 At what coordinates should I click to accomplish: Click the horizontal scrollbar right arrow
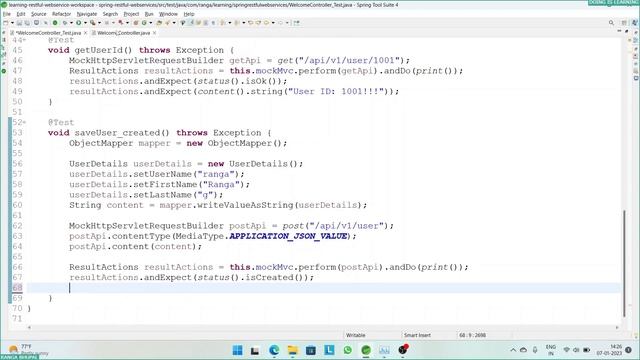(x=617, y=327)
